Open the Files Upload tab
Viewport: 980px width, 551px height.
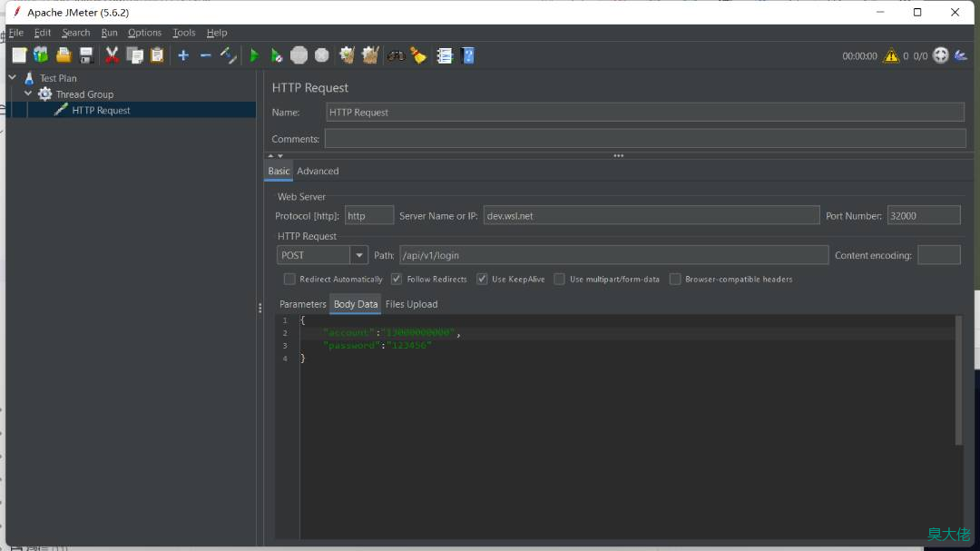tap(411, 304)
